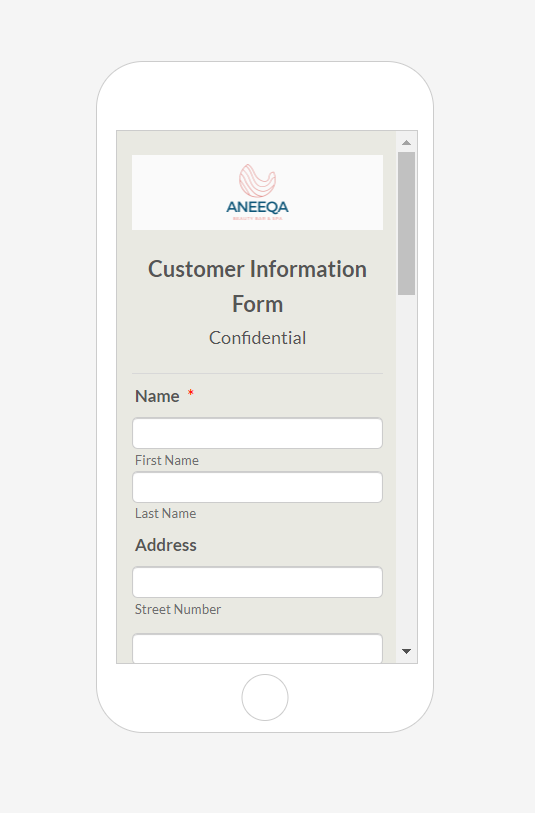Click the divider line under Confidential
Image resolution: width=535 pixels, height=813 pixels.
[257, 373]
